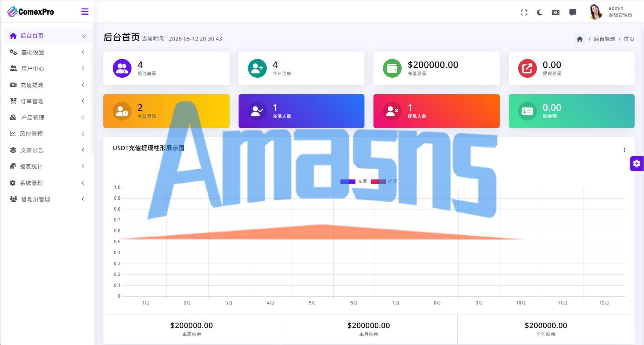The width and height of the screenshot is (644, 345).
Task: Click the 本月结余 $200000.00 value
Action: [369, 325]
